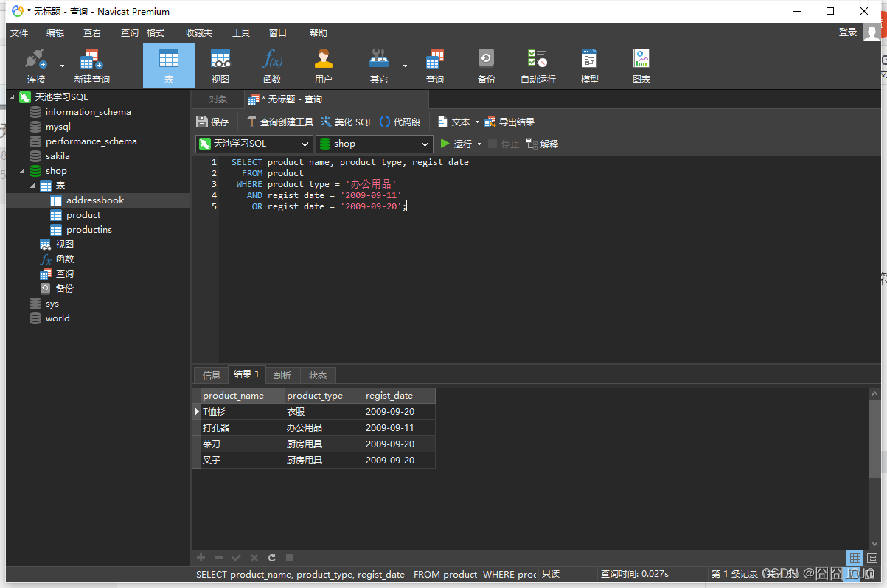Open the 视图 (View) toolbar icon
Screen dimensions: 887x588
click(220, 66)
